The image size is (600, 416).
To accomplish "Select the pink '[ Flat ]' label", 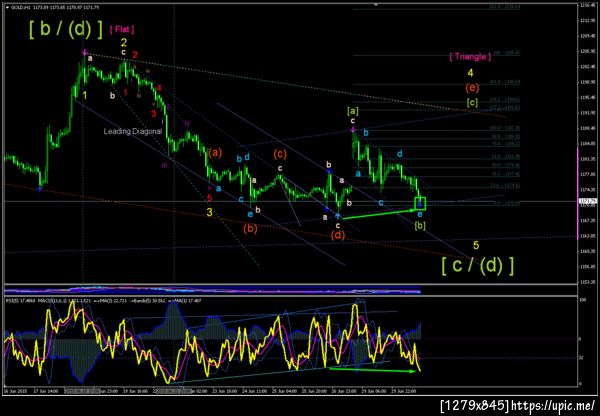I will 122,29.
